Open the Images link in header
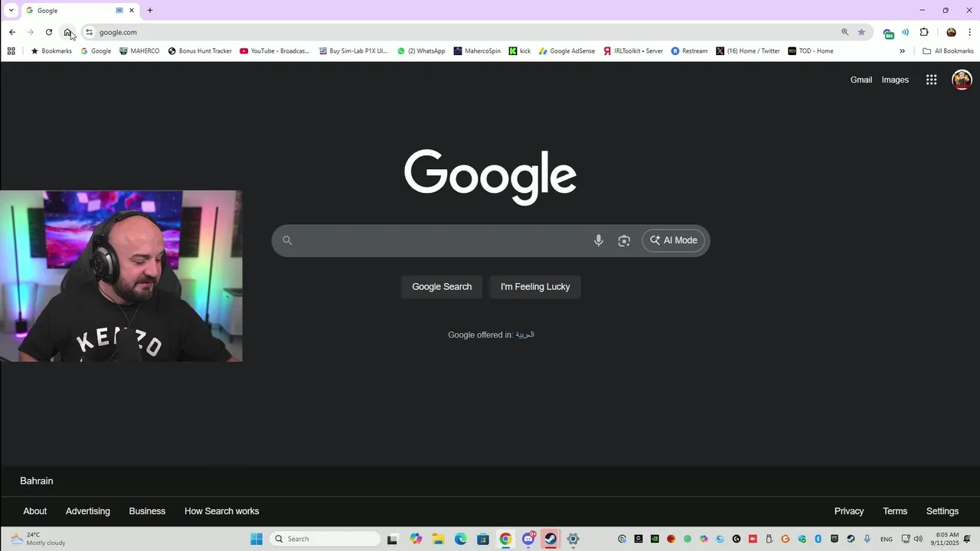 [895, 80]
